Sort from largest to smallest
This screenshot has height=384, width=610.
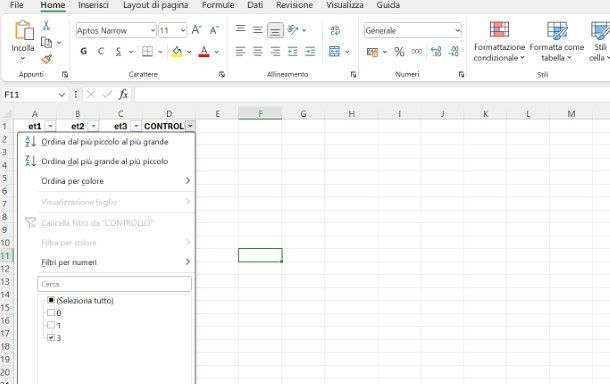click(x=106, y=161)
